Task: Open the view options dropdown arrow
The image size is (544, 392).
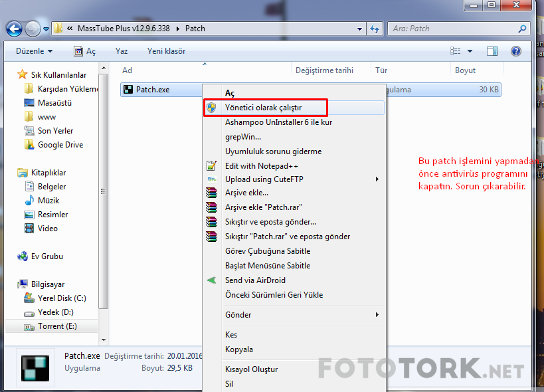Action: click(x=470, y=51)
